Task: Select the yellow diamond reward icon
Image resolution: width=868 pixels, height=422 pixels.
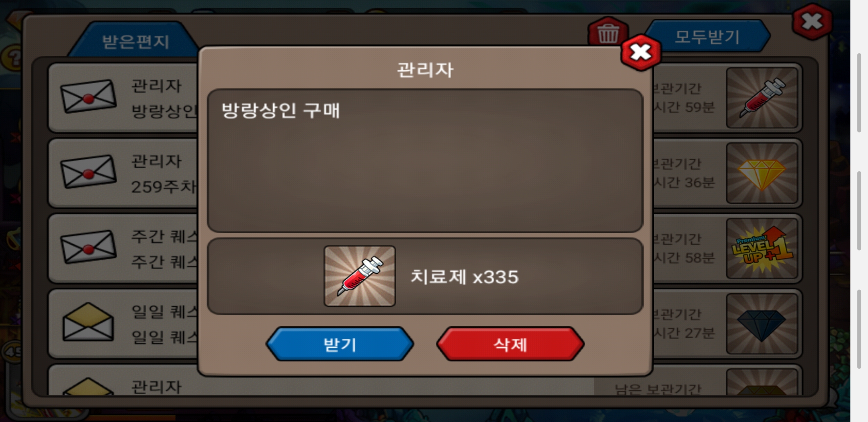Action: click(762, 173)
